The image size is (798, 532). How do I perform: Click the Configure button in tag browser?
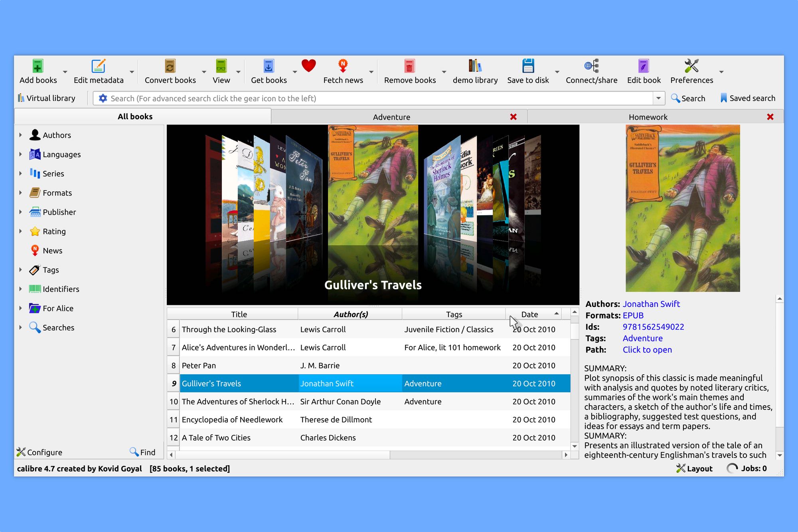pyautogui.click(x=40, y=452)
